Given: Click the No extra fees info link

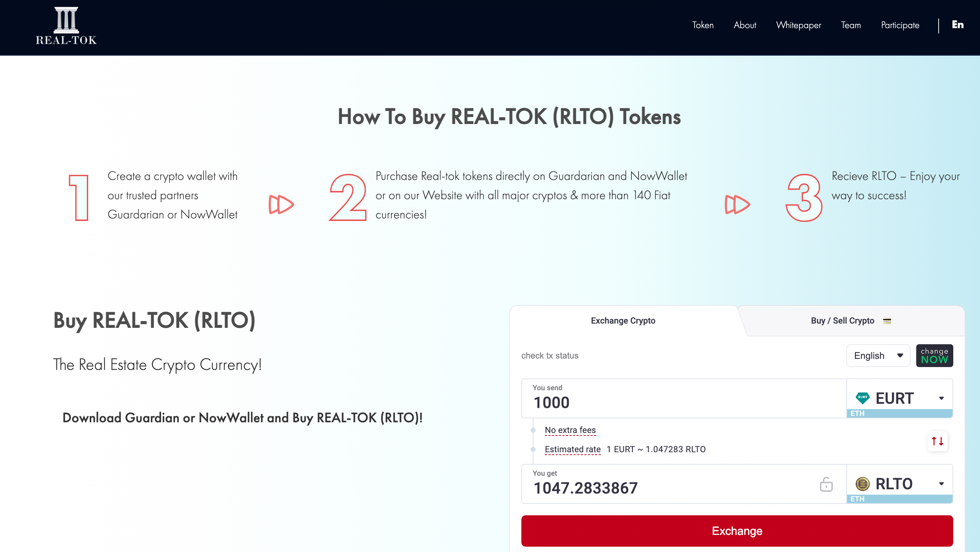Looking at the screenshot, I should [x=570, y=430].
